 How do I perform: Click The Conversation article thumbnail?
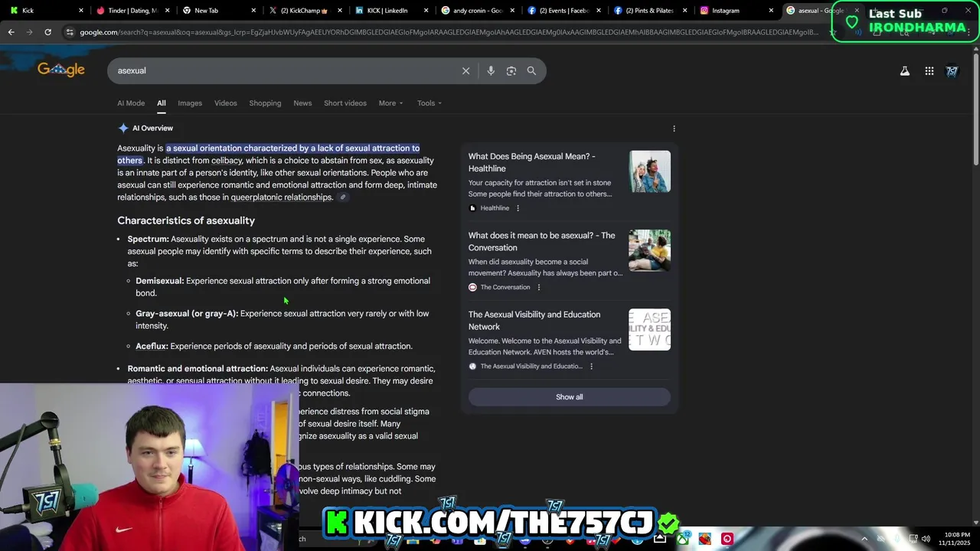click(650, 250)
